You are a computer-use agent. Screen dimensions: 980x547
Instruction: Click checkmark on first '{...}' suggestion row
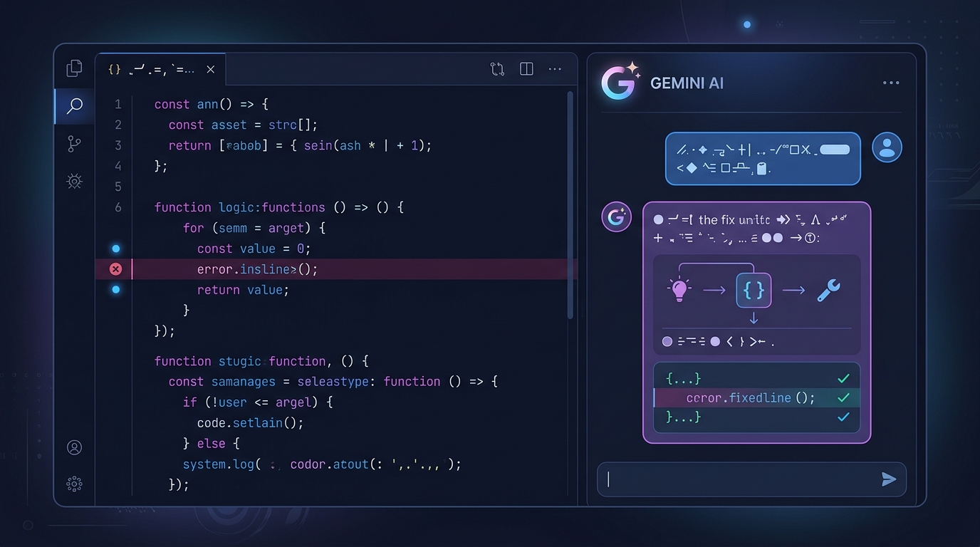point(843,378)
